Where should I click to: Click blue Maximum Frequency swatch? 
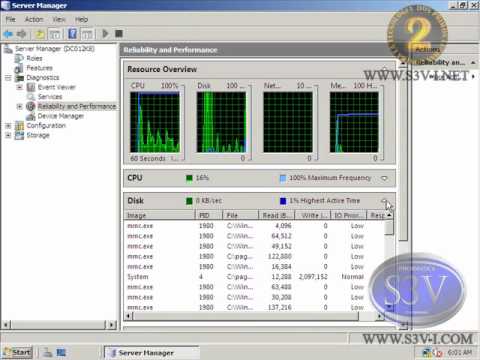283,178
